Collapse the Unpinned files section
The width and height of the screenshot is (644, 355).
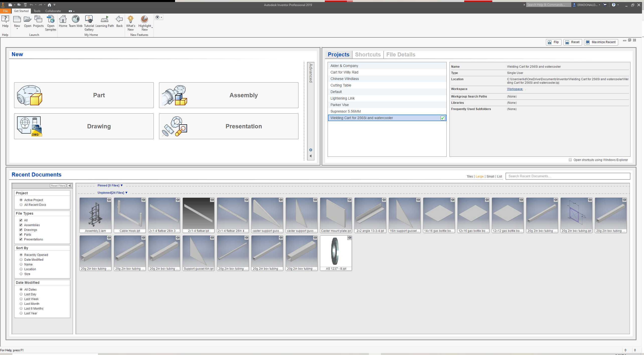coord(126,193)
